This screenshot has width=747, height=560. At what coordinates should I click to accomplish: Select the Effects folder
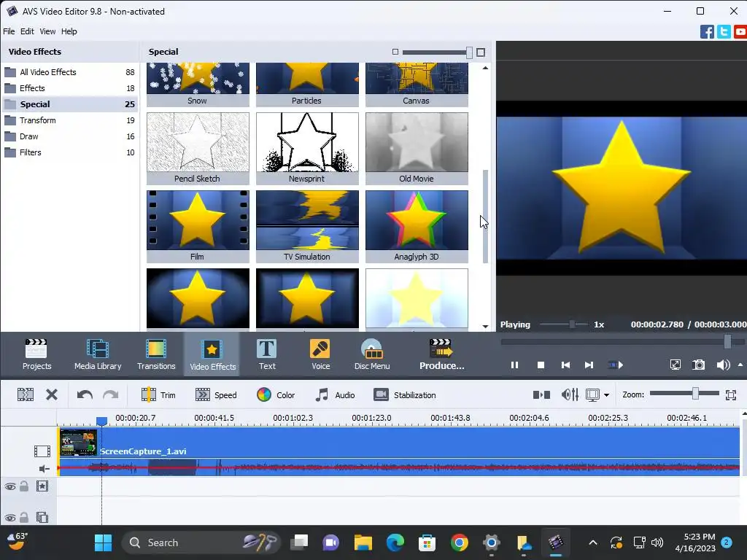(69, 88)
